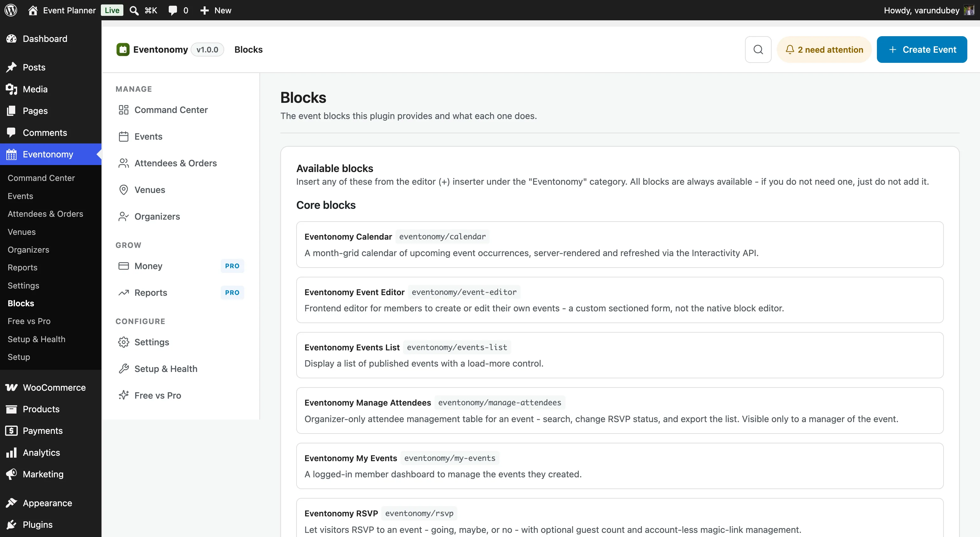Click the WooCommerce logo icon
This screenshot has height=537, width=980.
pos(11,387)
